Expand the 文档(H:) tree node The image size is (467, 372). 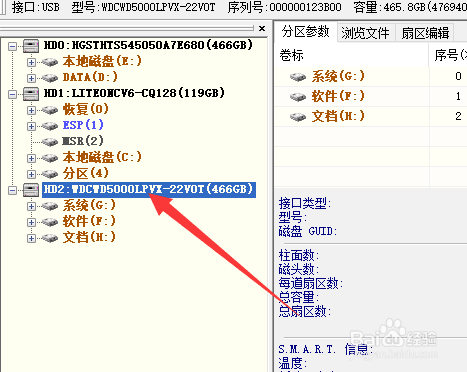coord(31,238)
